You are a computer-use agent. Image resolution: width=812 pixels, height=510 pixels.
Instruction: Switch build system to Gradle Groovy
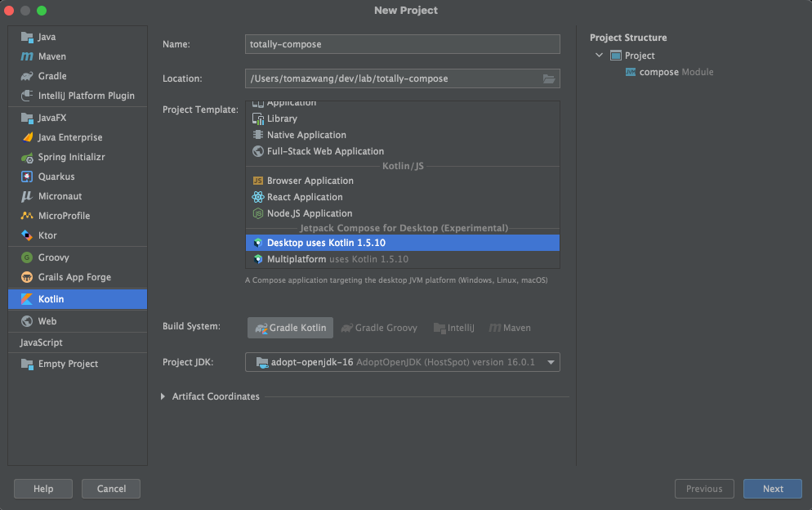coord(379,328)
